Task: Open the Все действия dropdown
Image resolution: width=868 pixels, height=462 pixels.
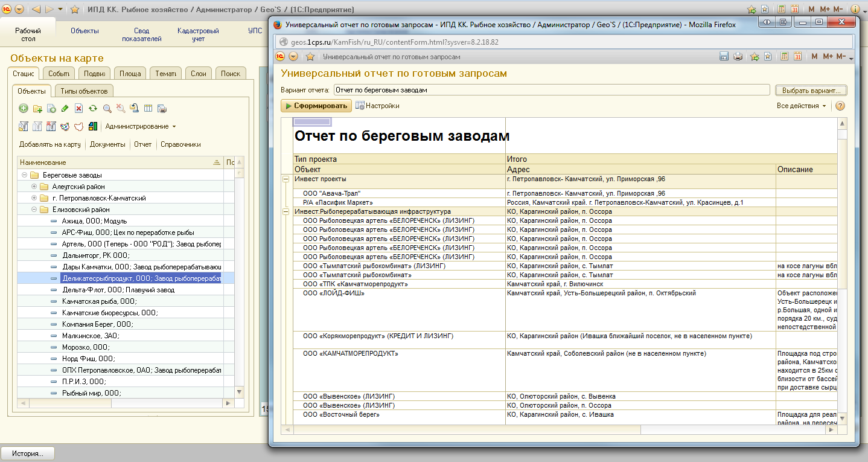Action: click(x=802, y=106)
